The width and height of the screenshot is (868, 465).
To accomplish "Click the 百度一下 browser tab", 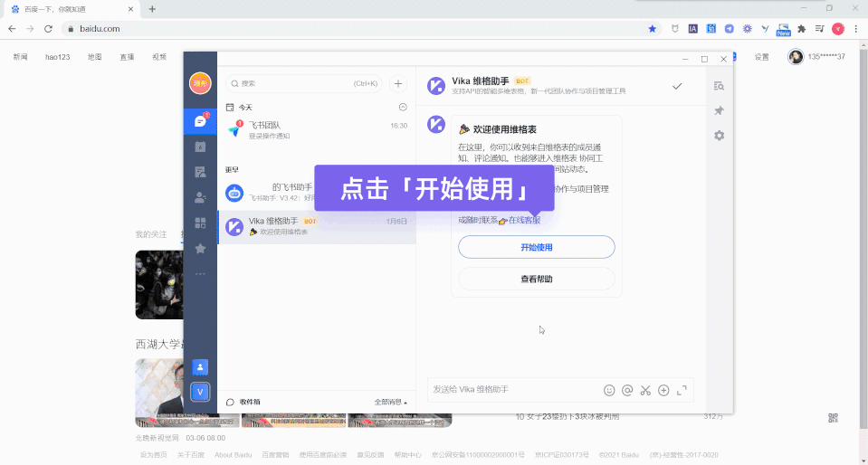I will tap(73, 9).
